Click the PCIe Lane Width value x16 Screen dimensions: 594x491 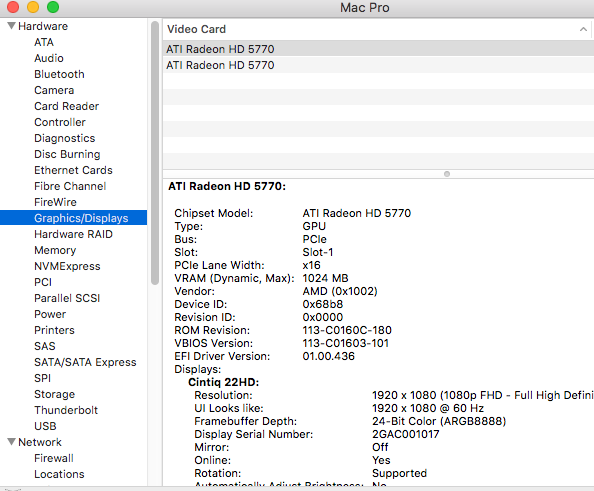311,265
